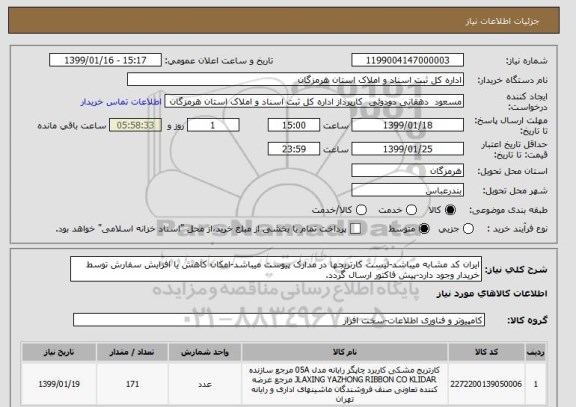This screenshot has width=576, height=407.
Task: Click the شرح کلی نیاز description box
Action: coord(276,269)
